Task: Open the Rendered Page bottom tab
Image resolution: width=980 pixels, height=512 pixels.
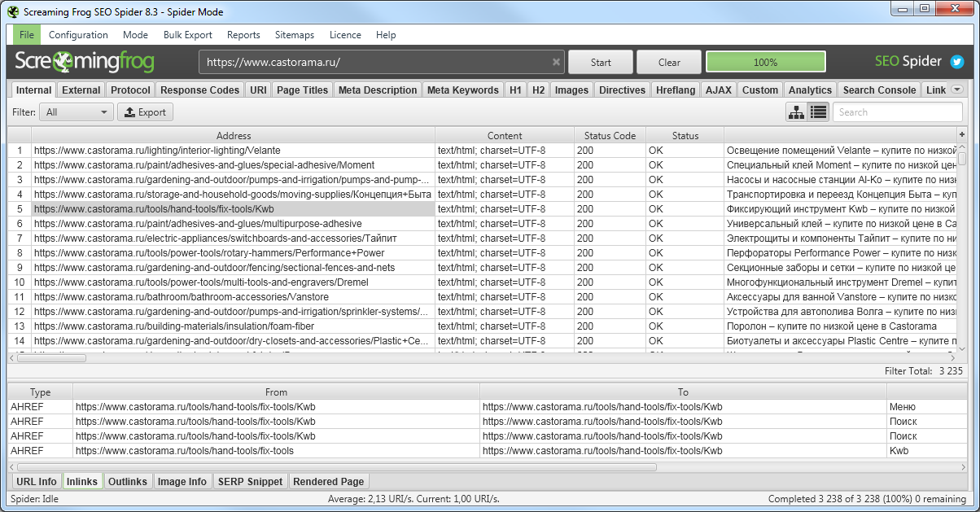Action: [329, 482]
